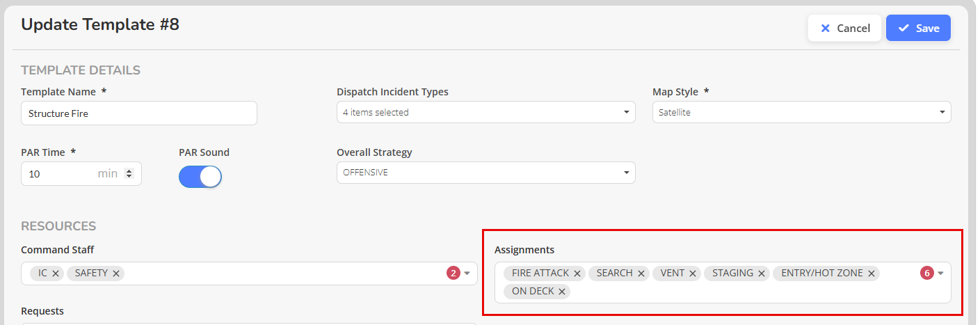Viewport: 980px width, 325px height.
Task: Open the Overall Strategy dropdown
Action: 485,173
